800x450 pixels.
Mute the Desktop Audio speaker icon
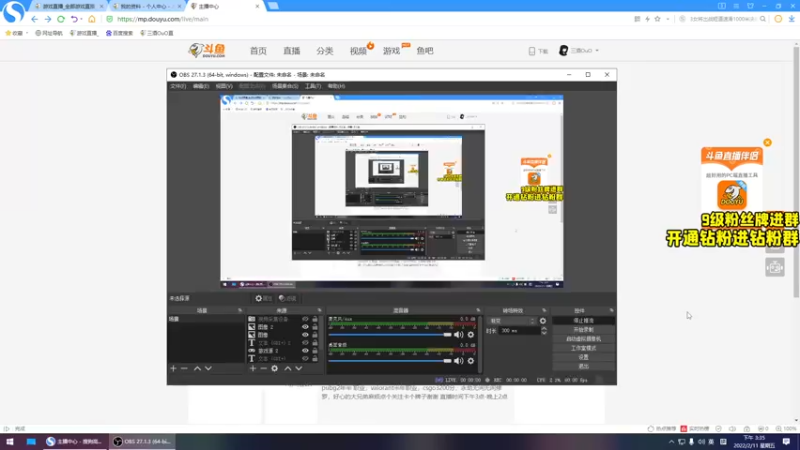click(459, 361)
